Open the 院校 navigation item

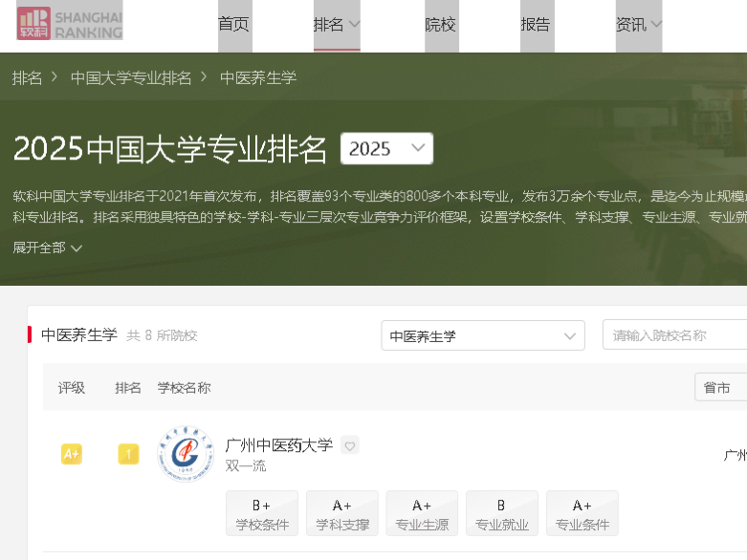[x=441, y=24]
